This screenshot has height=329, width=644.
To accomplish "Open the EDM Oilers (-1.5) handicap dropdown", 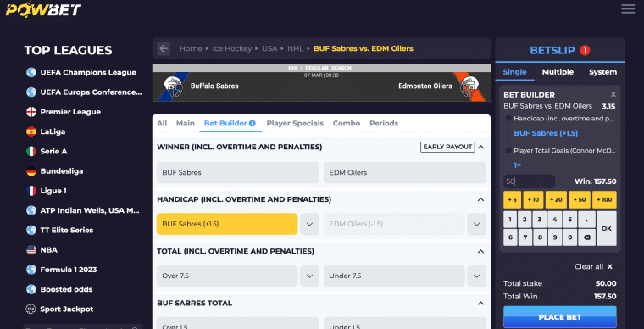I will [x=477, y=224].
